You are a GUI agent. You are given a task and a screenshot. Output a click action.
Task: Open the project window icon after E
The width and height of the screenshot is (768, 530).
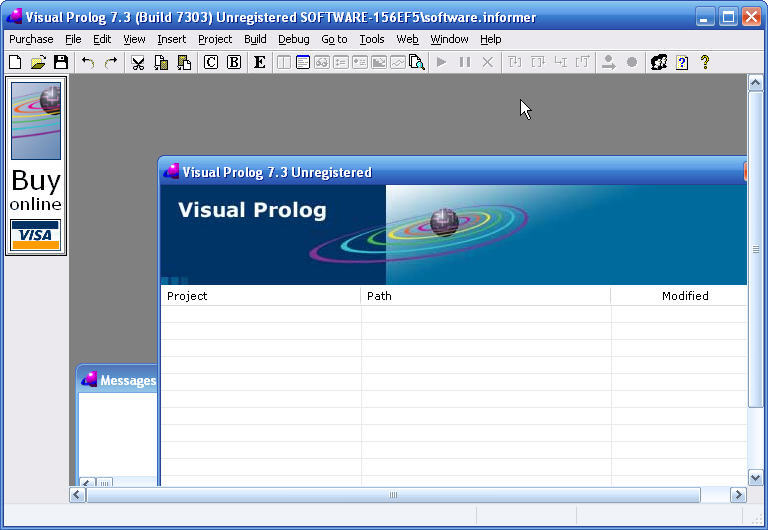coord(284,62)
